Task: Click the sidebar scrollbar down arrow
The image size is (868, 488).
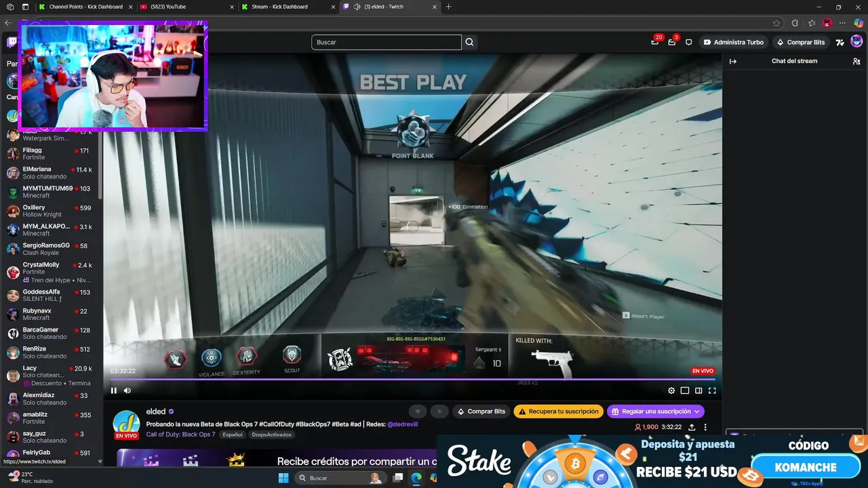Action: pyautogui.click(x=100, y=462)
